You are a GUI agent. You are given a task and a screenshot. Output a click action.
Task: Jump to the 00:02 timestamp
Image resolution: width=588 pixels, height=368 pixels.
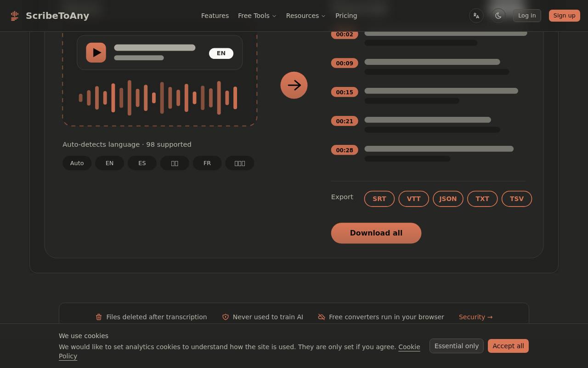(x=345, y=34)
